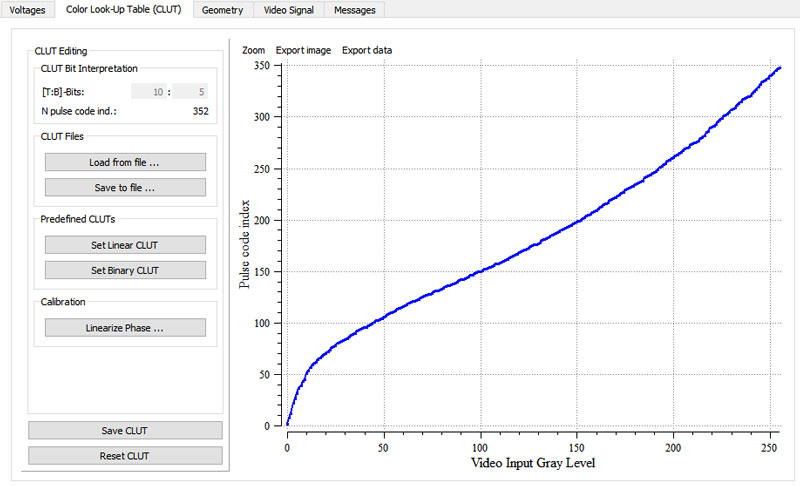The width and height of the screenshot is (800, 486).
Task: Choose Export data above the graph
Action: [367, 50]
